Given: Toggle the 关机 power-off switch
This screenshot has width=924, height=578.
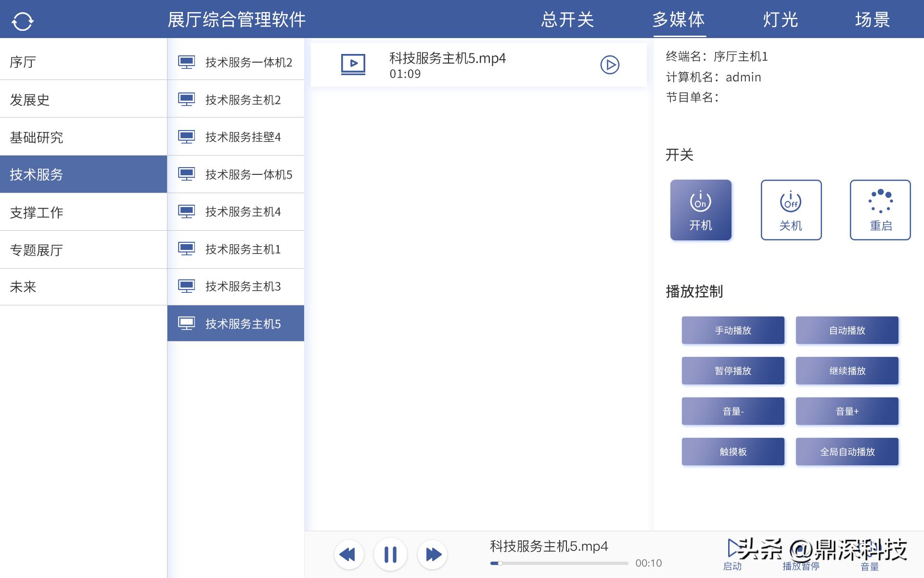Looking at the screenshot, I should [x=791, y=210].
